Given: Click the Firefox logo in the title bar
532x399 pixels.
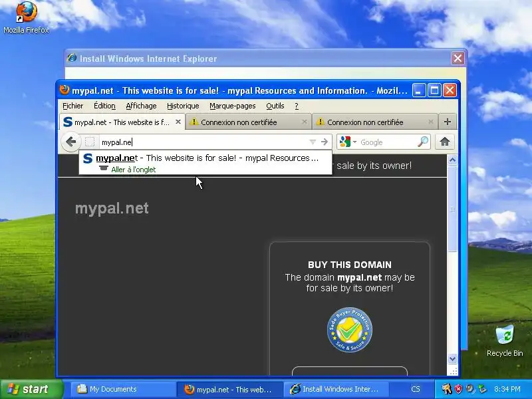Looking at the screenshot, I should (65, 90).
